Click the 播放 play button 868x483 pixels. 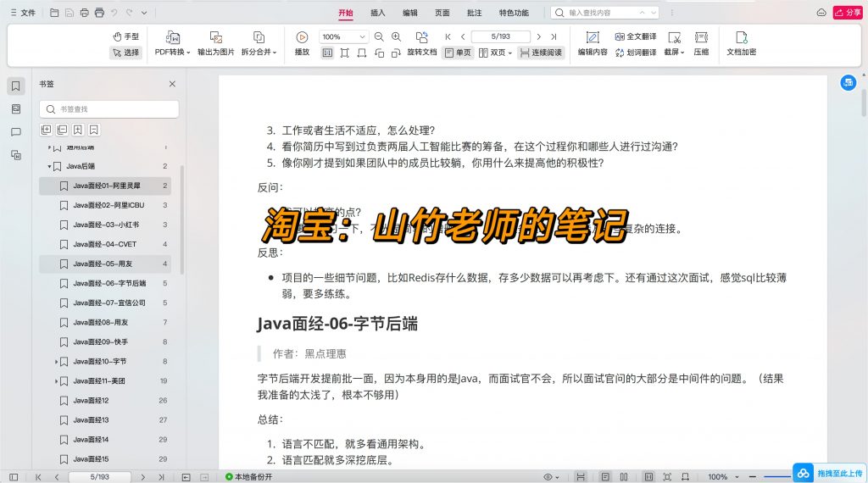pos(302,44)
